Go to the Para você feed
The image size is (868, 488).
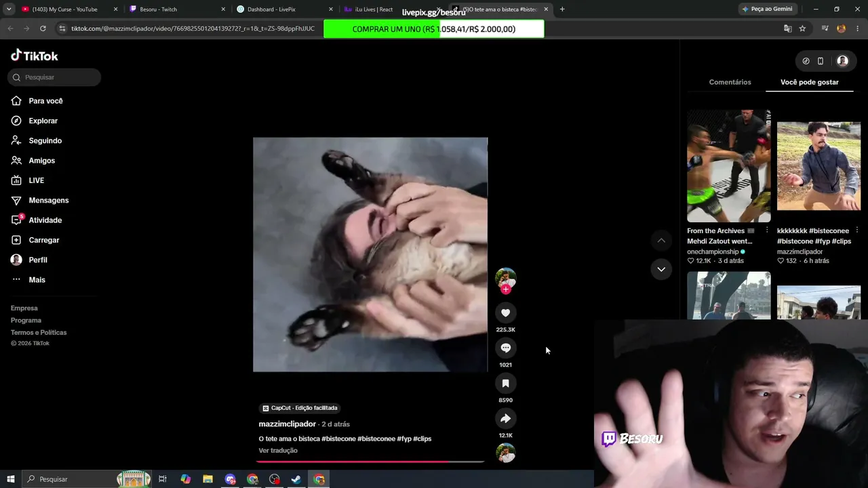[x=45, y=101]
